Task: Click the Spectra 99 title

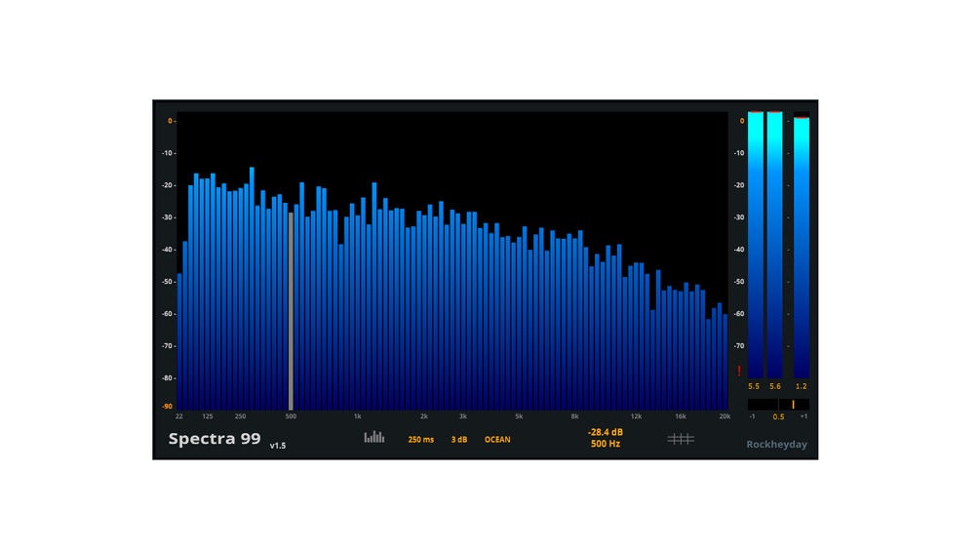Action: pyautogui.click(x=215, y=439)
